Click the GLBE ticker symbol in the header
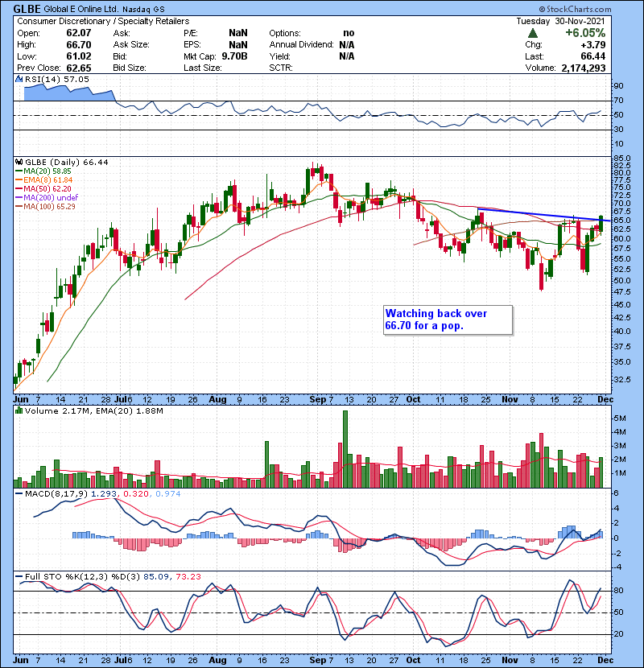Screen dimensions: 644x668 pos(27,9)
